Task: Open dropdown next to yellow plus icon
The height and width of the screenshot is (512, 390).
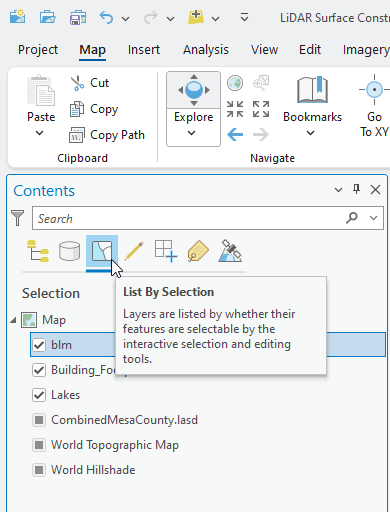Action: click(x=216, y=19)
